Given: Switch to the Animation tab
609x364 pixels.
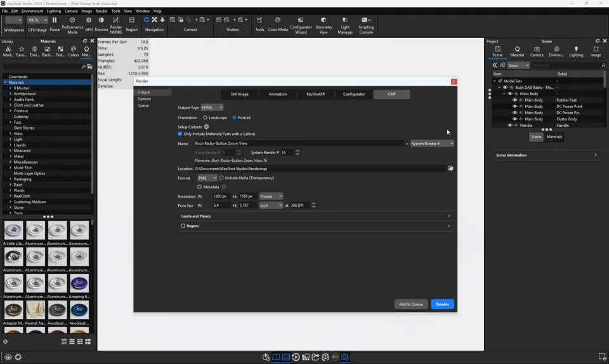Looking at the screenshot, I should click(278, 94).
